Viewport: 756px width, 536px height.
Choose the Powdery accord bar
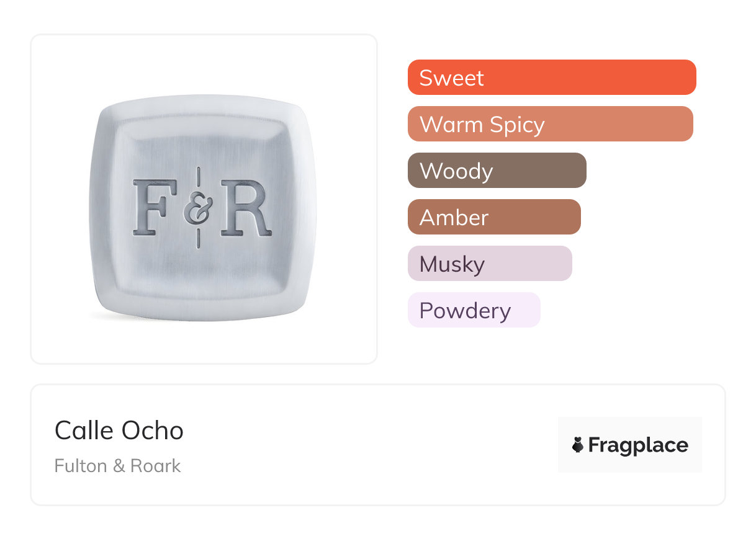pyautogui.click(x=474, y=310)
